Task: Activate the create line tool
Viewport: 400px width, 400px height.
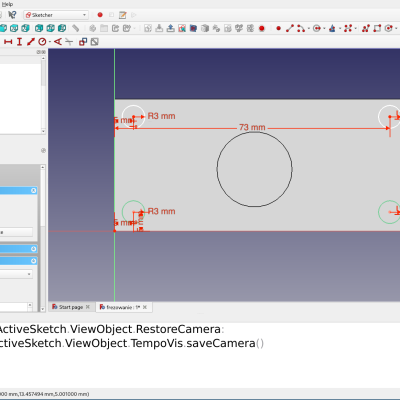Action: 290,28
